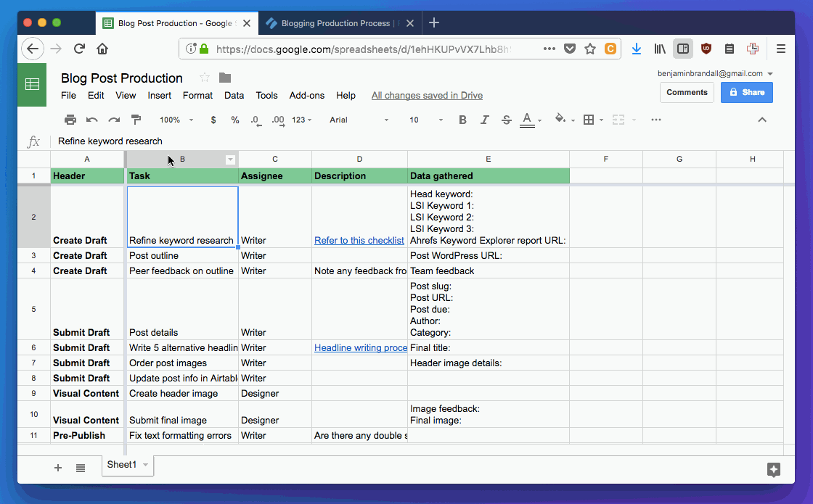Click the browser address bar URL
813x504 pixels.
[363, 49]
